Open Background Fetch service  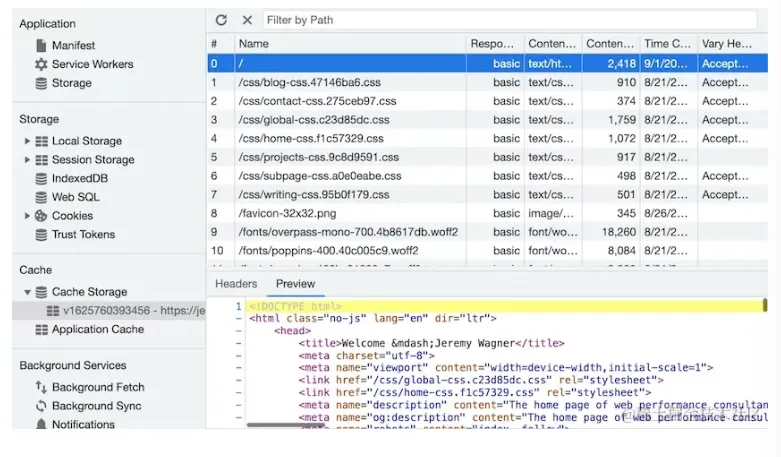tap(98, 387)
